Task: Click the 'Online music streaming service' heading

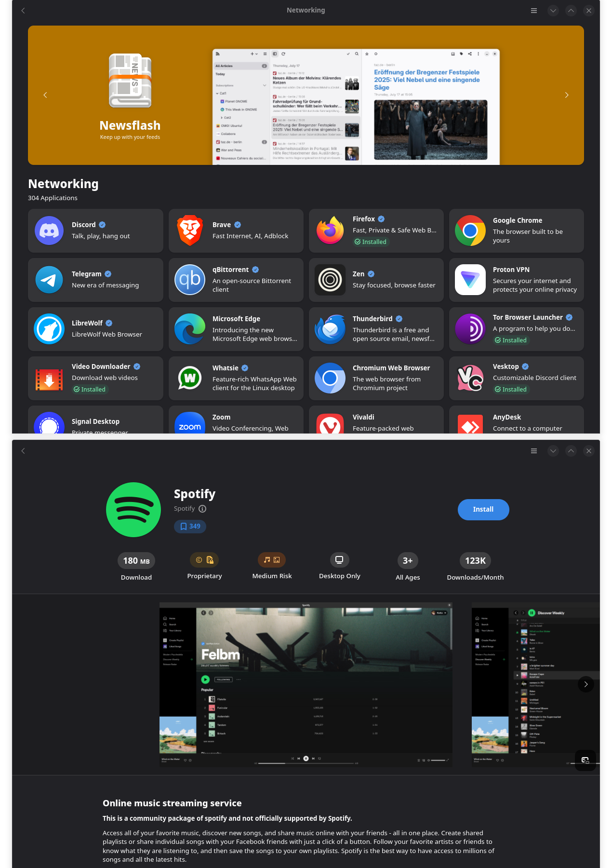Action: click(x=172, y=803)
